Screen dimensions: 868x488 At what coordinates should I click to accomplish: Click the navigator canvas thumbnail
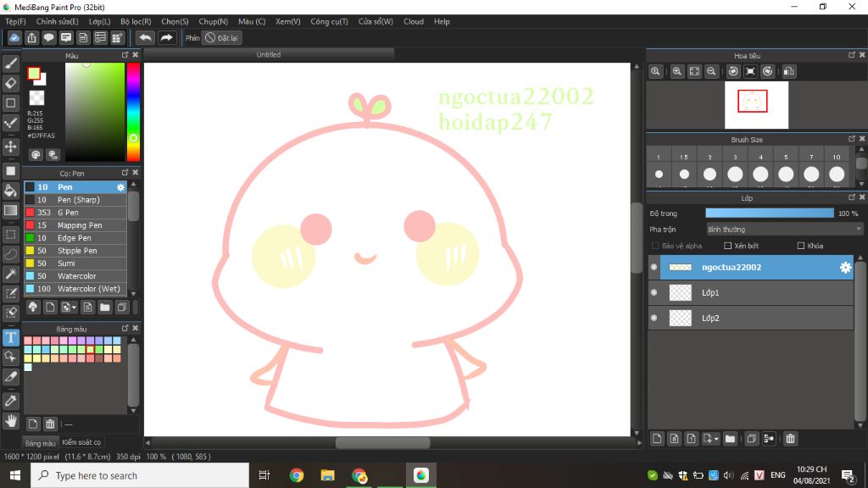pos(756,105)
